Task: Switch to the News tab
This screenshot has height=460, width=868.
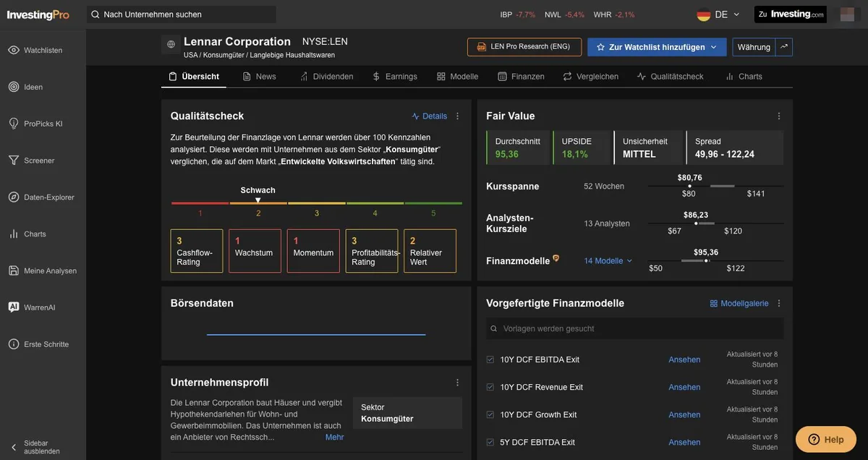Action: click(259, 77)
